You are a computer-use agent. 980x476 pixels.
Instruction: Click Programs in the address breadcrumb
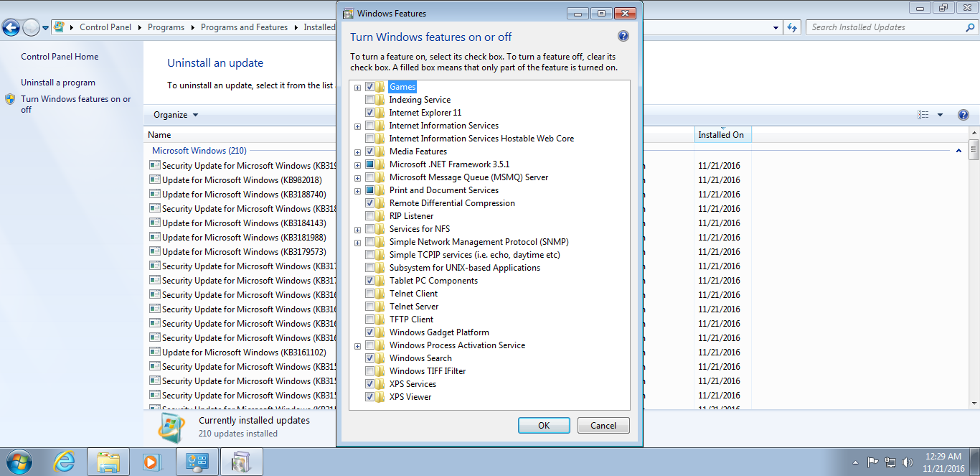tap(166, 27)
